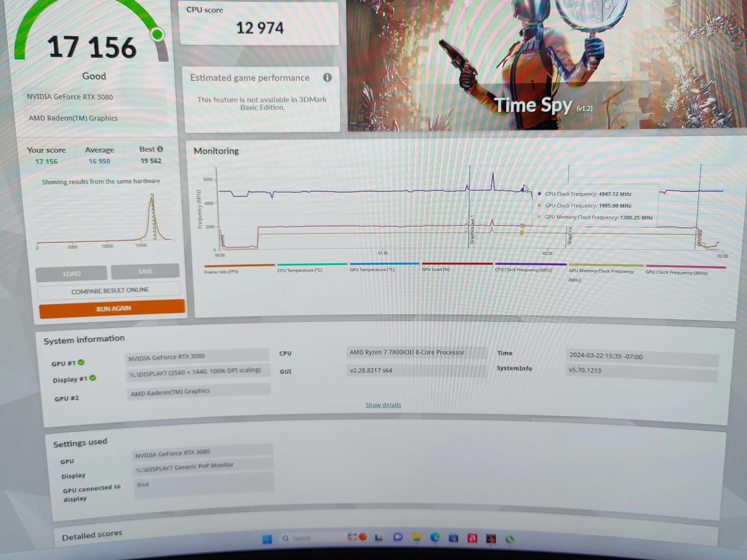Viewport: 747px width, 560px height.
Task: Click the Graphics test 1 chart marker
Action: (x=472, y=230)
